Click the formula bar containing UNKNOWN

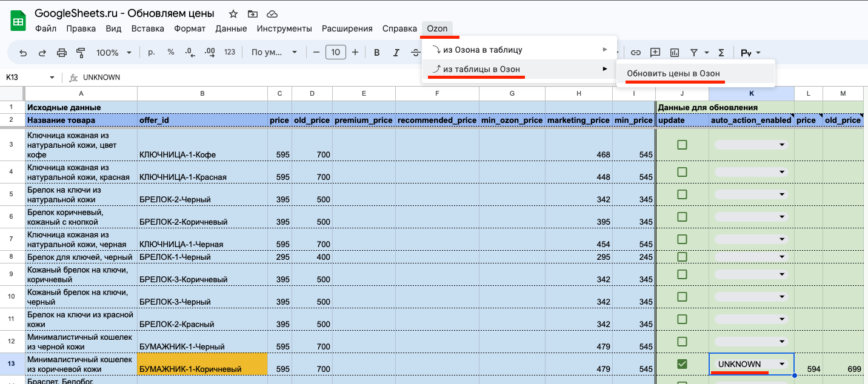coord(473,78)
